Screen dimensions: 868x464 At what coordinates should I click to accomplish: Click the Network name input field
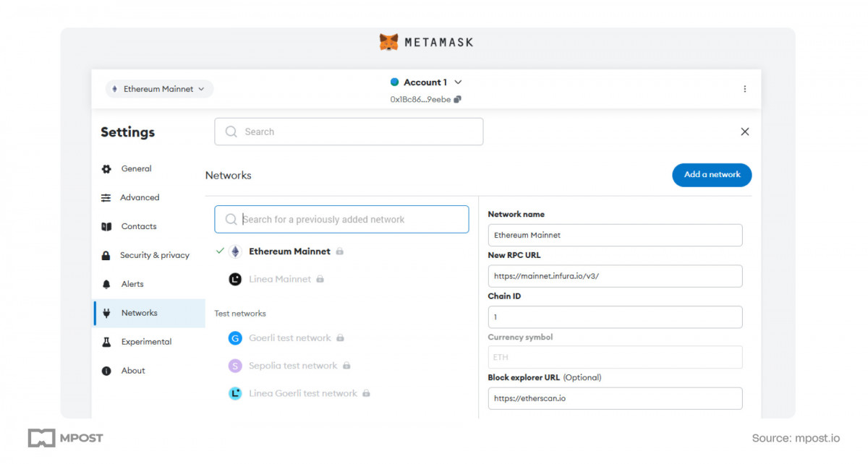click(x=615, y=235)
